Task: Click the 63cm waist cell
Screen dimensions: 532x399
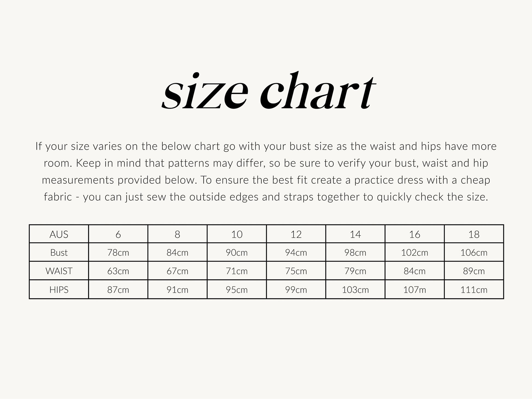Action: [118, 271]
